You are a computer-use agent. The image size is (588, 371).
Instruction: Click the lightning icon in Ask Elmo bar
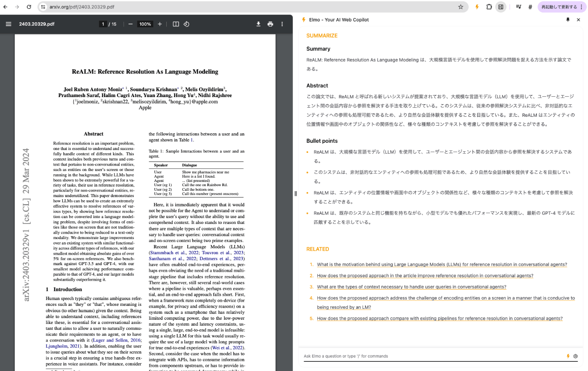click(568, 356)
